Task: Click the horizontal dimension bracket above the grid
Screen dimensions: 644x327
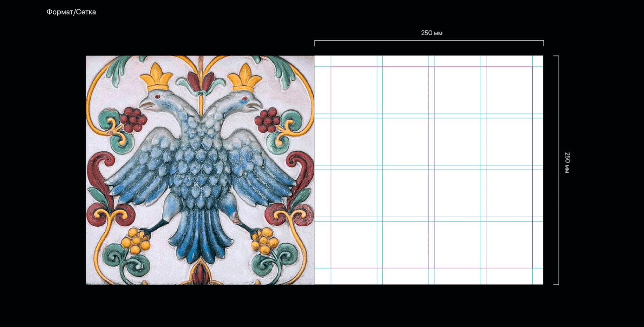Action: point(429,41)
